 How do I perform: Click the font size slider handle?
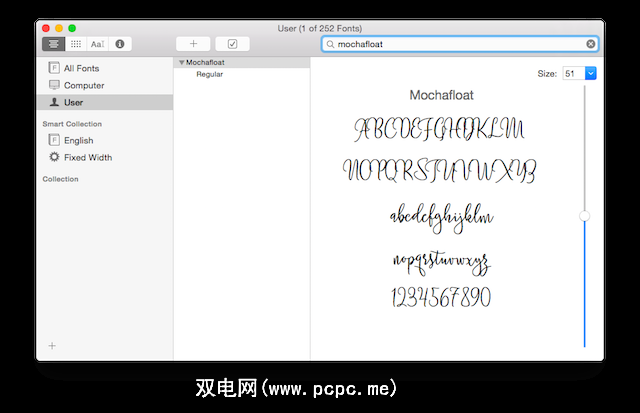coord(584,216)
